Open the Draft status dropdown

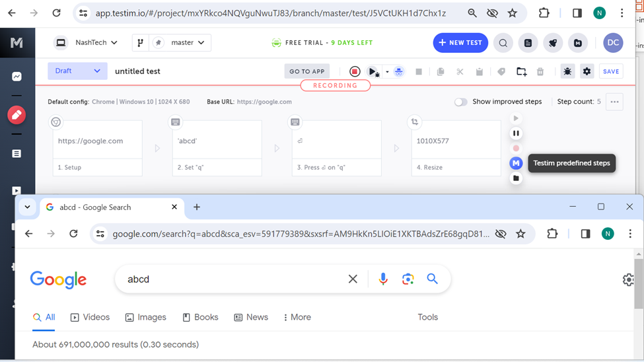77,71
